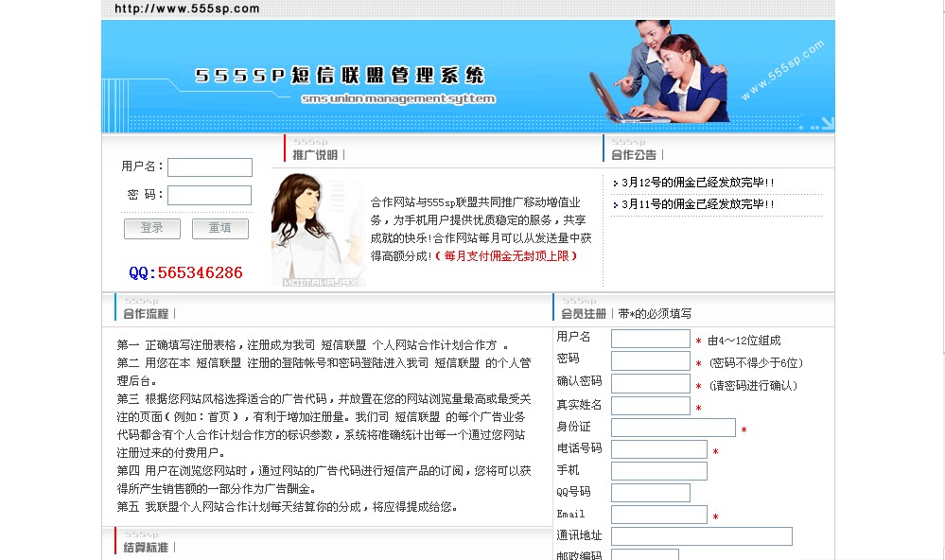Click the 重填 reset button
945x560 pixels.
(x=220, y=229)
